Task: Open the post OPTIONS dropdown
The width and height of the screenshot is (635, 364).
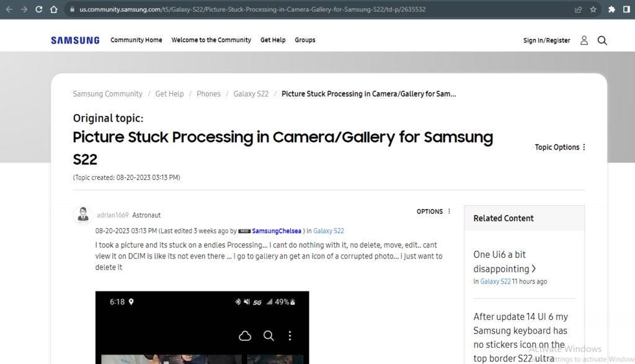Action: coord(434,211)
